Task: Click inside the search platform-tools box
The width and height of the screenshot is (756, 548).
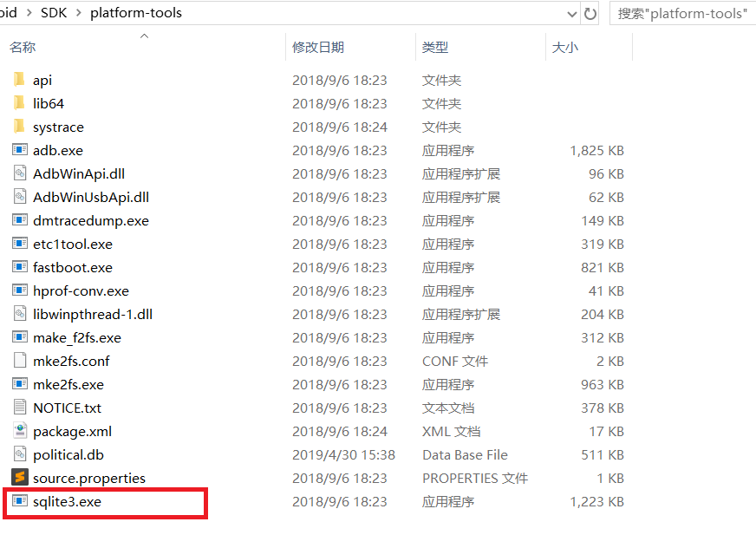Action: [x=685, y=13]
